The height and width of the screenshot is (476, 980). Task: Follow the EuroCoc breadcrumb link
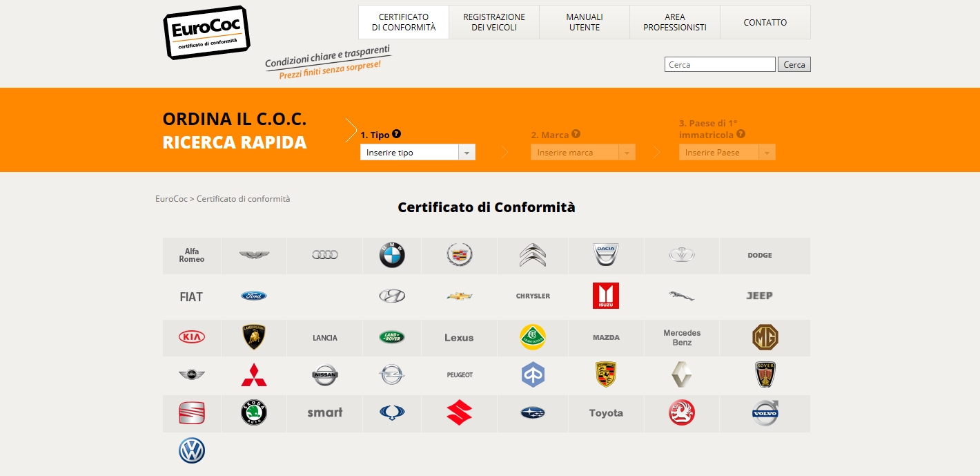coord(171,199)
